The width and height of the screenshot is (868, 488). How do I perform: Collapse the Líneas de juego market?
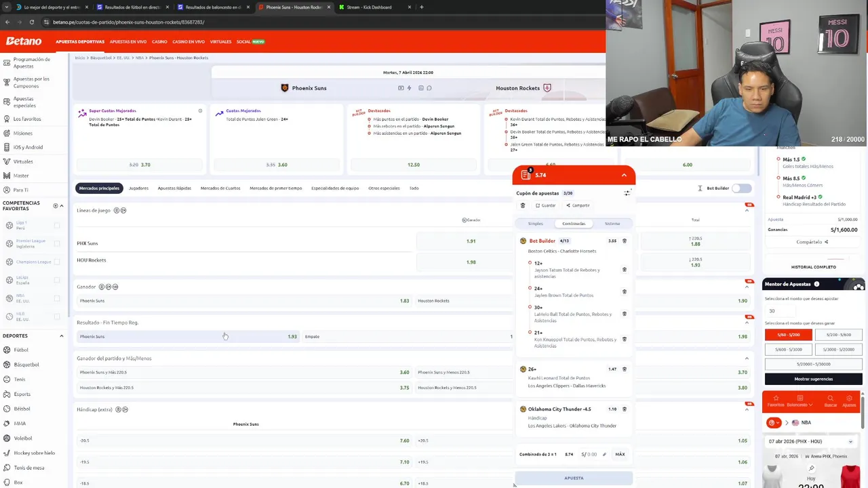tap(747, 210)
